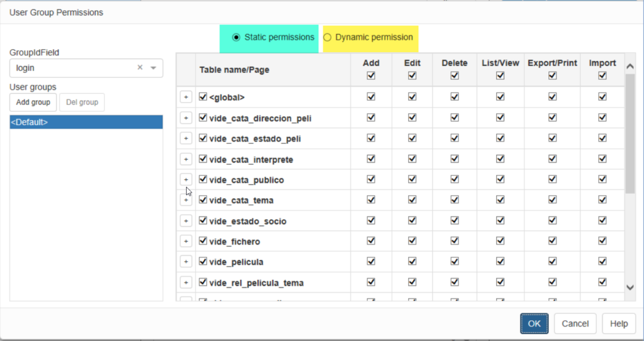The image size is (644, 341).
Task: Click the Add group button
Action: 33,102
